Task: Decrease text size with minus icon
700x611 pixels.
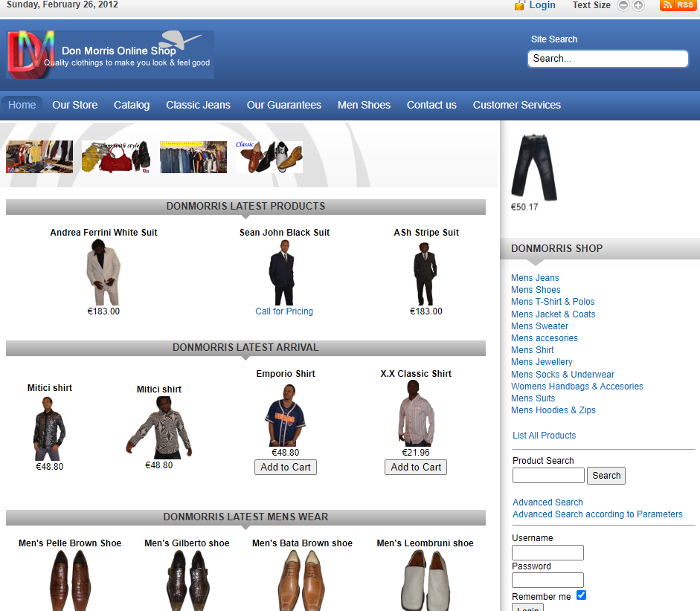Action: point(623,5)
